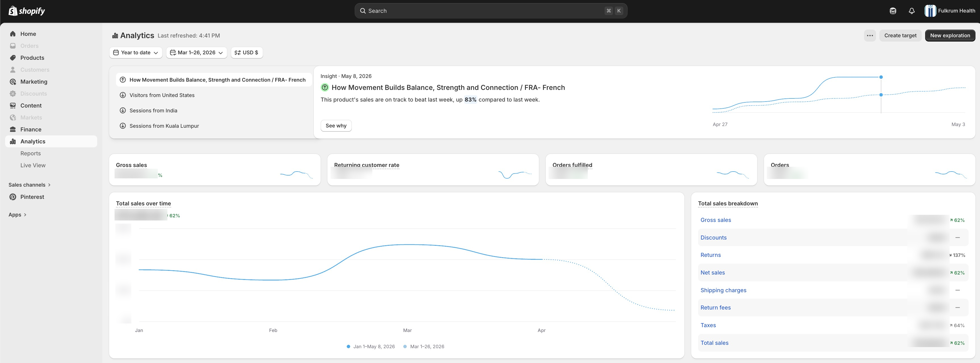
Task: Open Return fees breakdown link
Action: 715,308
